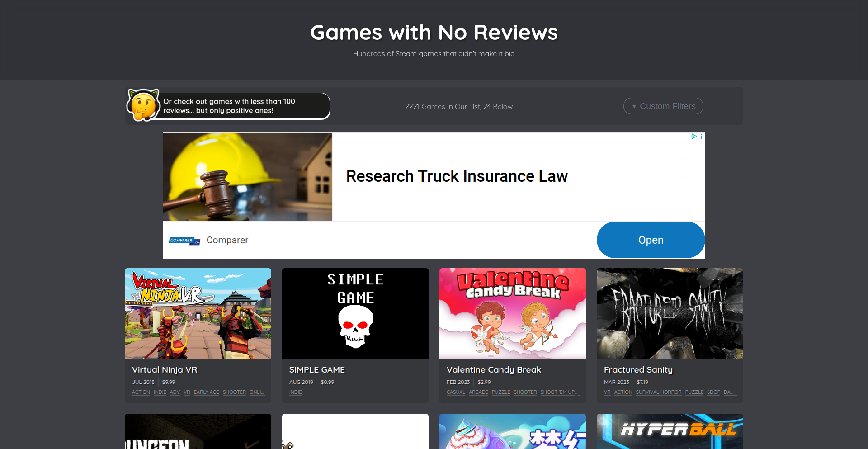Click the thinking cat emoji icon
Screen dimensions: 868x449
point(143,105)
